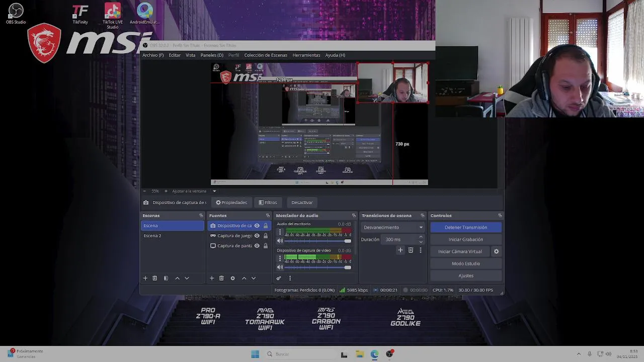
Task: Delete transition with trash icon
Action: click(x=411, y=250)
